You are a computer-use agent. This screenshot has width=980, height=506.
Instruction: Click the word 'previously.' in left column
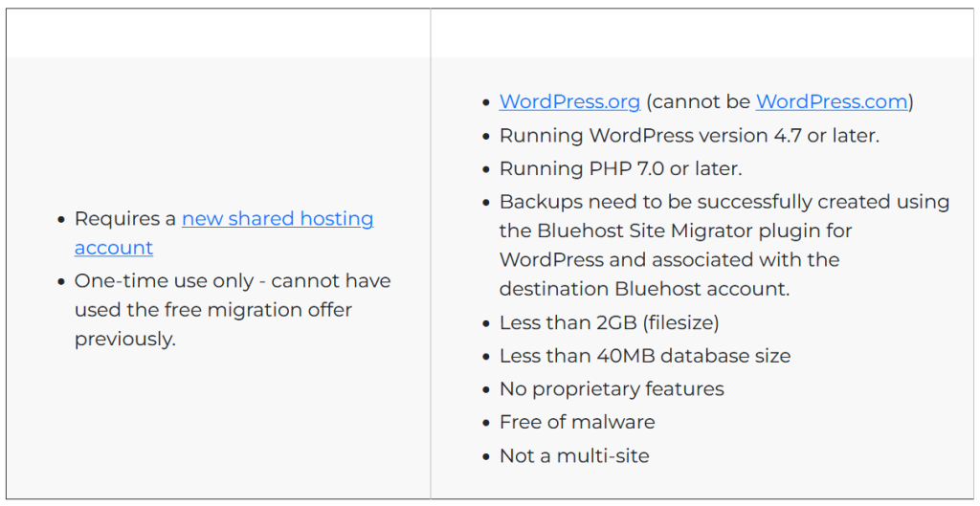[x=124, y=340]
